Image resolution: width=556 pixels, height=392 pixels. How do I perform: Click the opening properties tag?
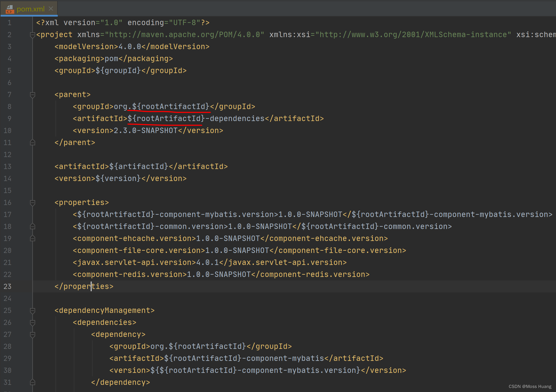pyautogui.click(x=82, y=203)
